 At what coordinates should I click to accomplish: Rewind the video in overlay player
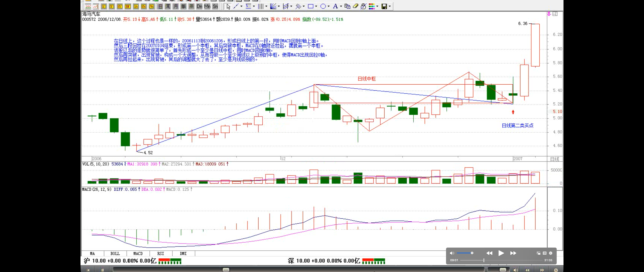tap(489, 253)
